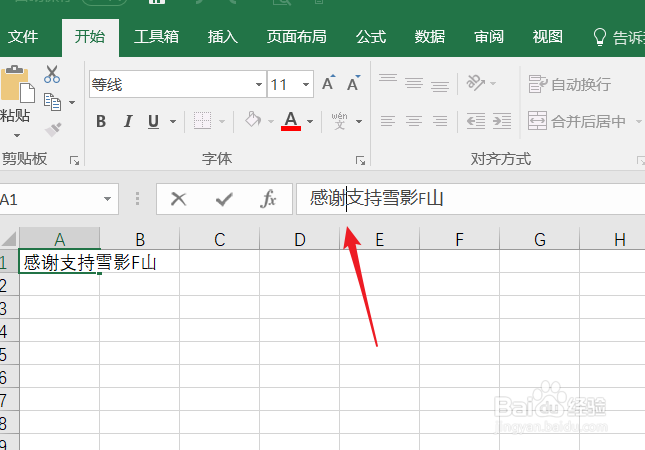Select column A header
This screenshot has height=450, width=645.
click(60, 239)
